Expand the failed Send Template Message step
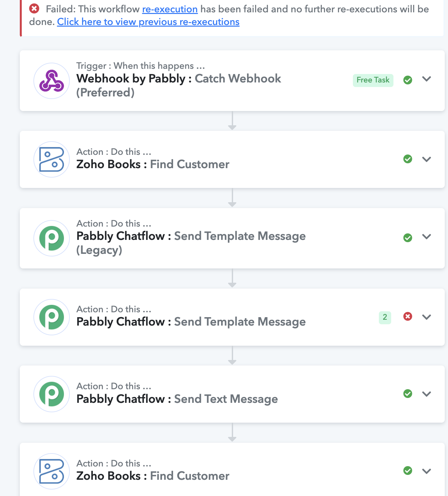448x496 pixels. pyautogui.click(x=427, y=317)
